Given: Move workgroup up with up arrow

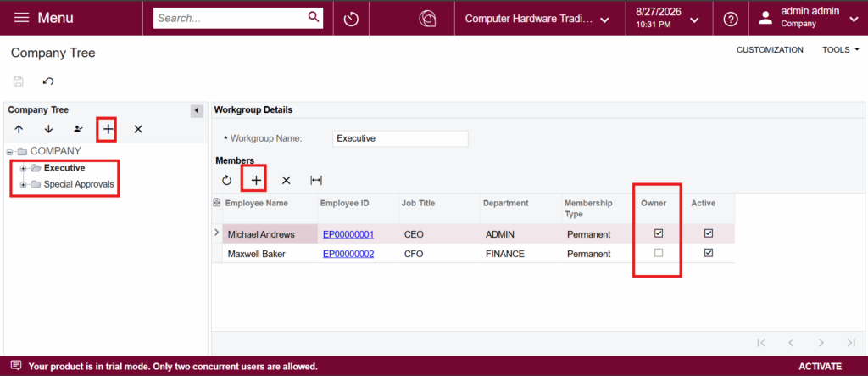Looking at the screenshot, I should click(19, 129).
